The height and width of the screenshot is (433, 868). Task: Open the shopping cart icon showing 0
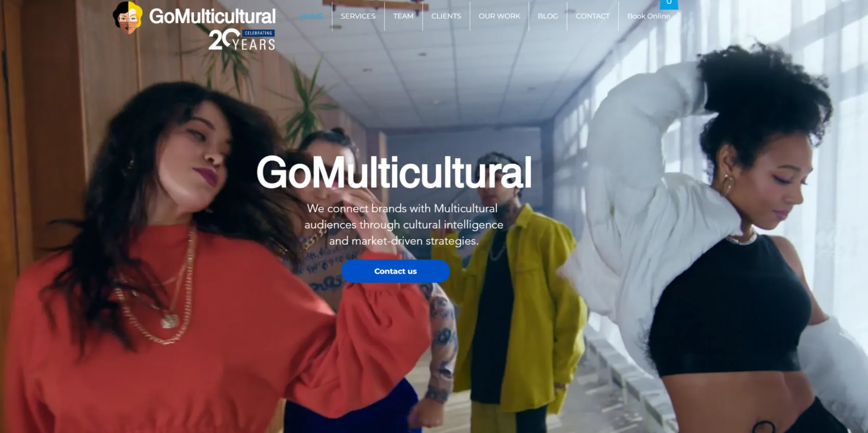[669, 4]
